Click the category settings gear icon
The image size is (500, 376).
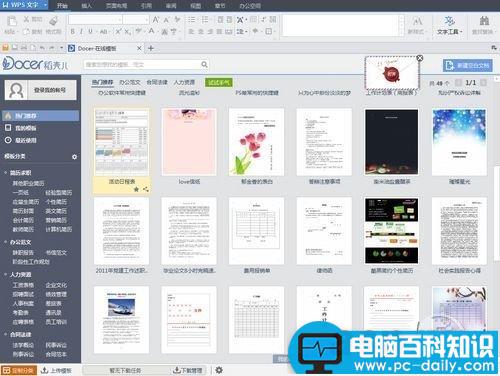(74, 157)
